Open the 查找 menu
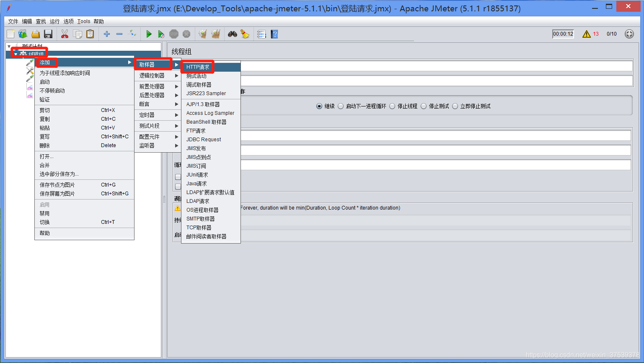The image size is (644, 363). click(x=41, y=21)
